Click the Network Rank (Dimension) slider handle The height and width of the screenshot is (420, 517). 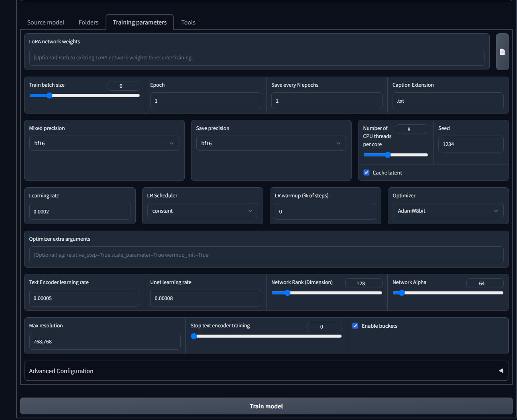coord(287,293)
